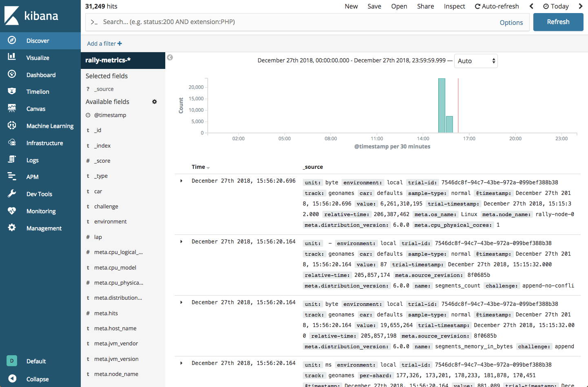Click Inspect in top menu
This screenshot has width=588, height=387.
454,6
